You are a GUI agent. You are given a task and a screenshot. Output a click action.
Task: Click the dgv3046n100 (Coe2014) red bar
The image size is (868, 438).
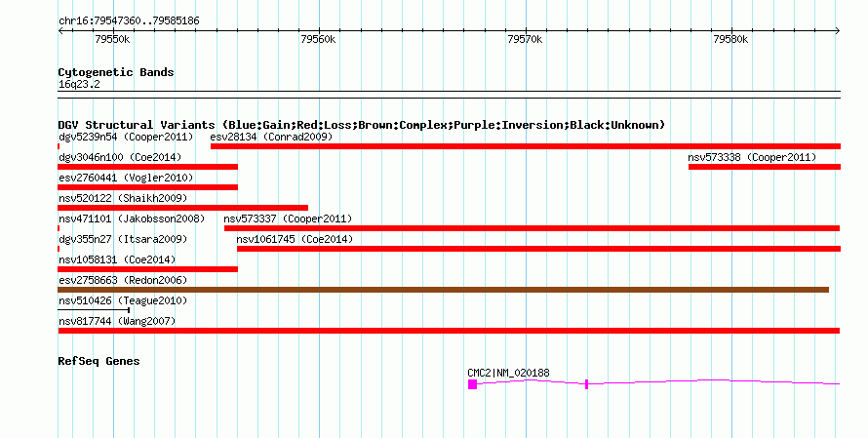pyautogui.click(x=148, y=167)
